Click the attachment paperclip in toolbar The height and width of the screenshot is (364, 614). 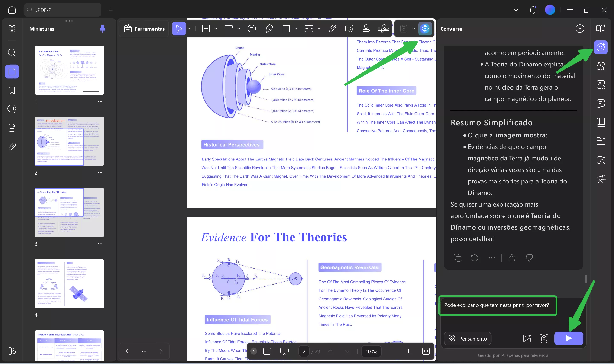332,29
